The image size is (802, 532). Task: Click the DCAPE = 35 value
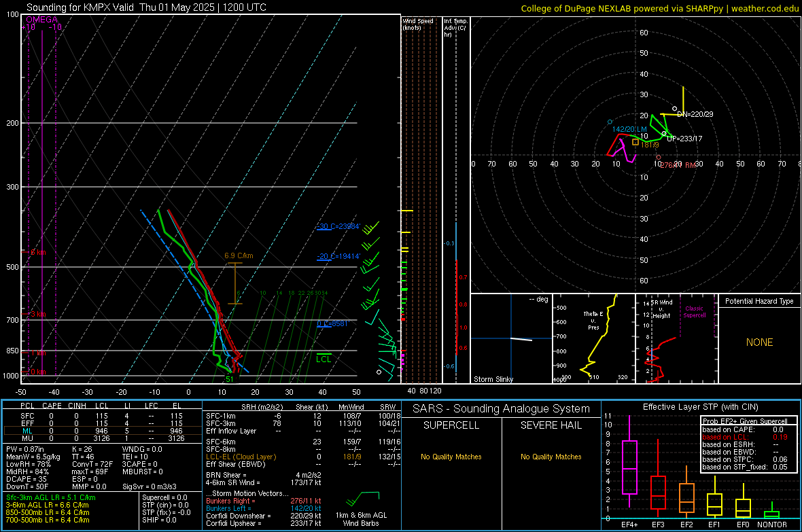(26, 479)
